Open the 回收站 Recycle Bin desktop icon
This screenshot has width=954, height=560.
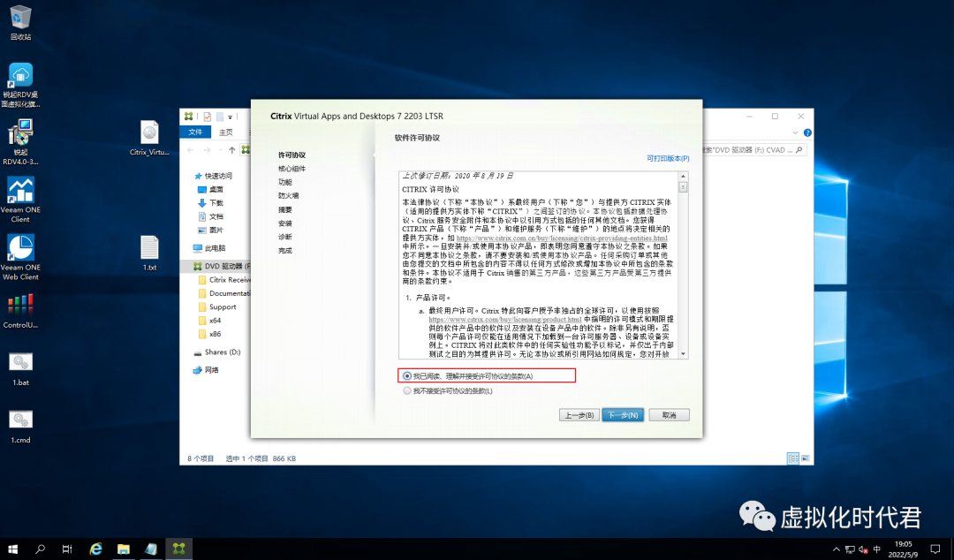(20, 22)
